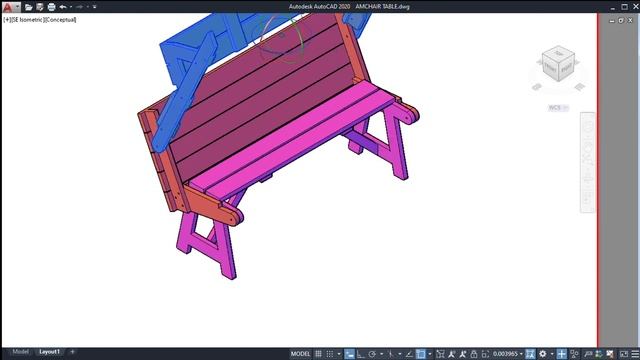Viewport: 640px width, 360px height.
Task: Toggle object snap tracking icon
Action: tap(409, 354)
